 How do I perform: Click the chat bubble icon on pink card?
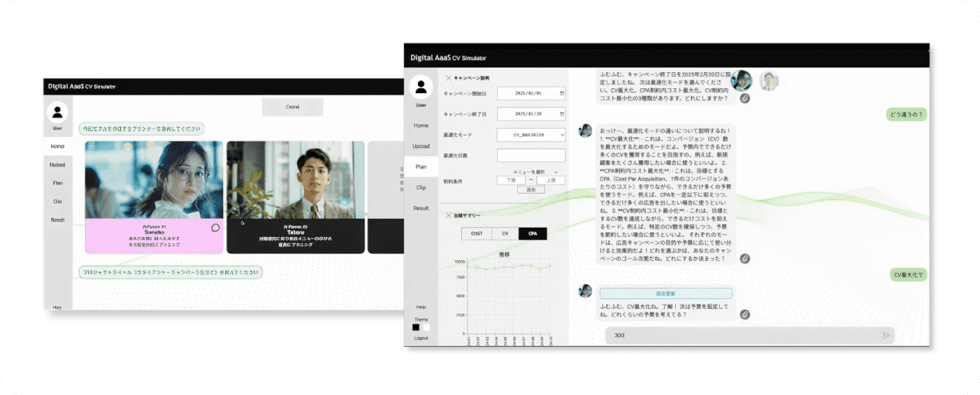[215, 228]
